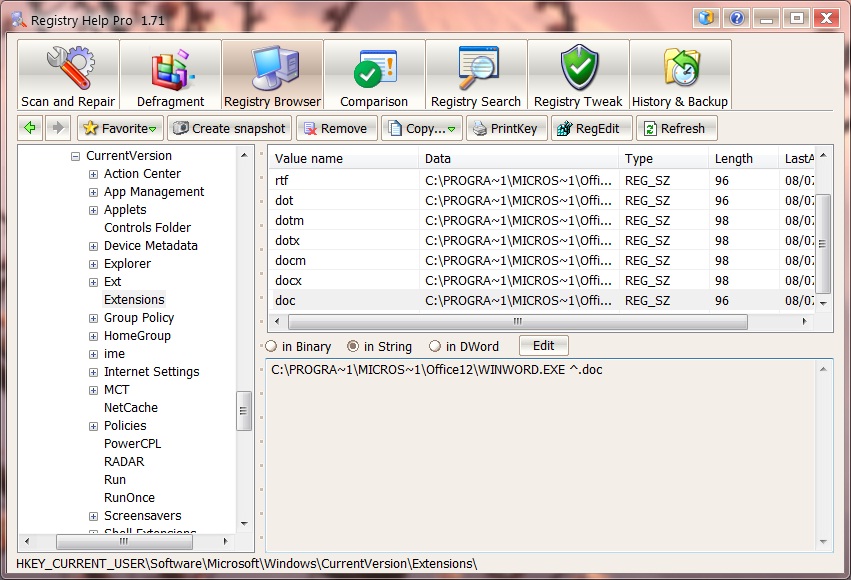851x580 pixels.
Task: Click the Create snapshot button
Action: [229, 128]
